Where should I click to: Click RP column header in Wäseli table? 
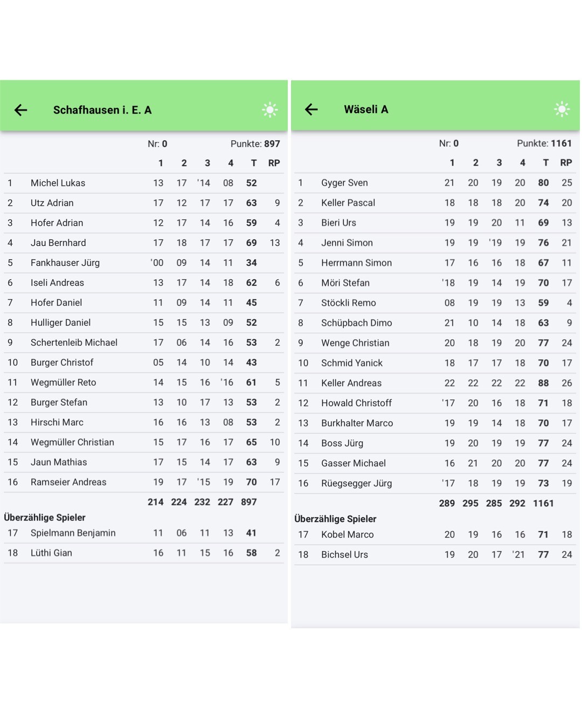pyautogui.click(x=566, y=163)
